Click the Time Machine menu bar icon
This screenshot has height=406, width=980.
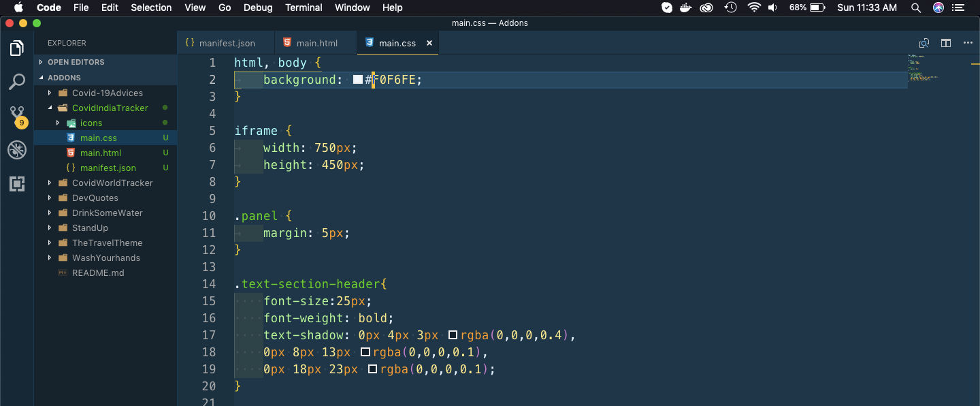pos(730,7)
